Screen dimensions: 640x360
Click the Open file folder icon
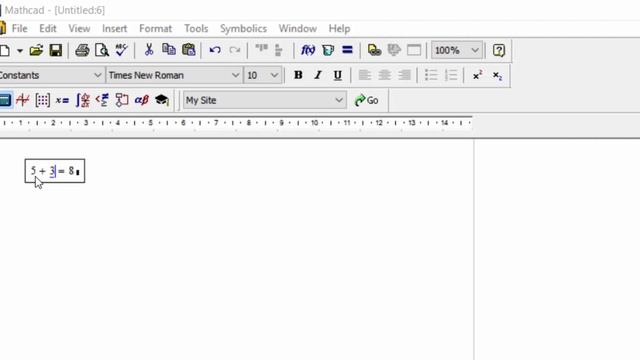pyautogui.click(x=36, y=51)
